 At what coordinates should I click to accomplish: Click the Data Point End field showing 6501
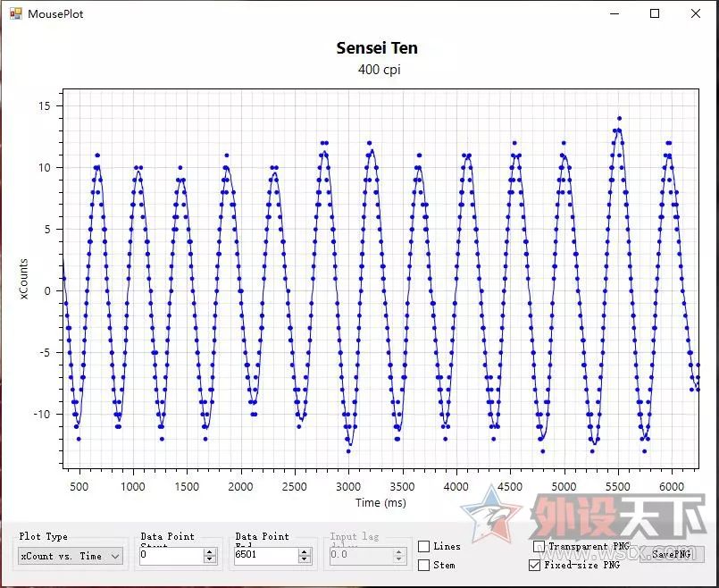(266, 556)
